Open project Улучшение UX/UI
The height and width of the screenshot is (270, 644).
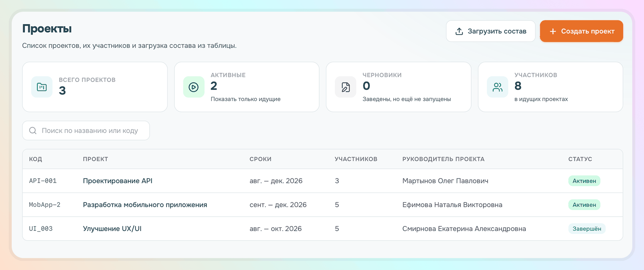(x=112, y=229)
